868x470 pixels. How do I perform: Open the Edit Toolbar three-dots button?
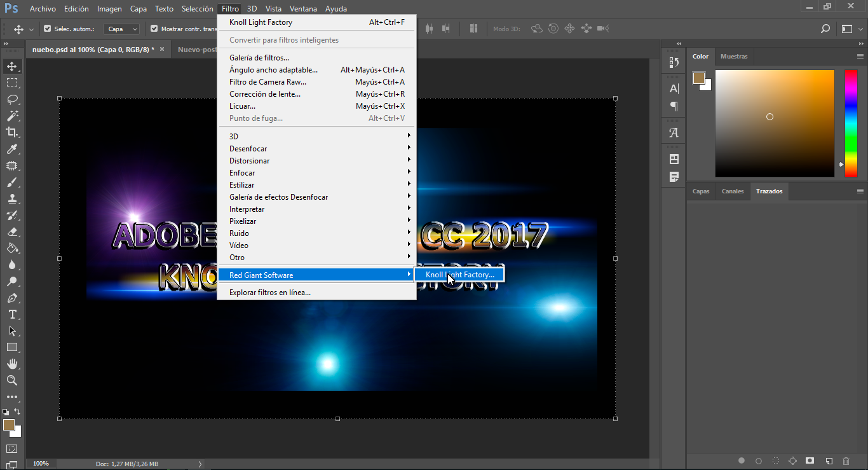tap(12, 397)
